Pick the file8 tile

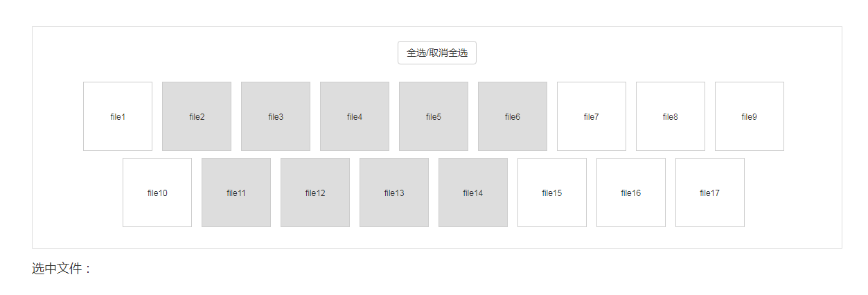tap(671, 116)
